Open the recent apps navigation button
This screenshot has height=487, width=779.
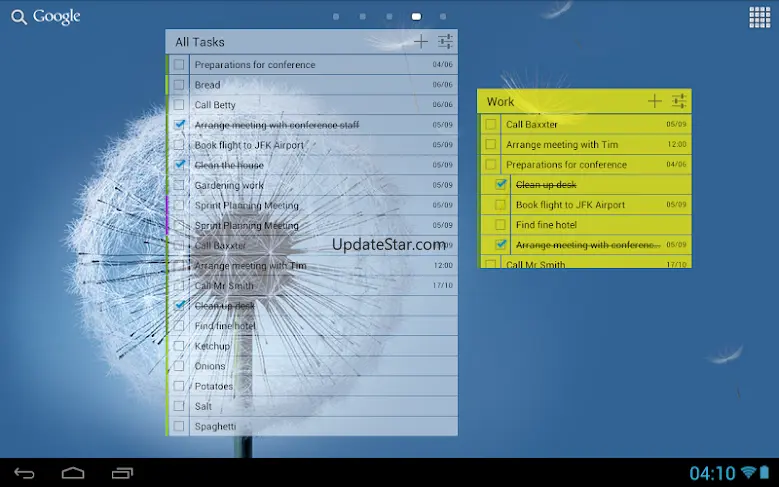point(122,473)
